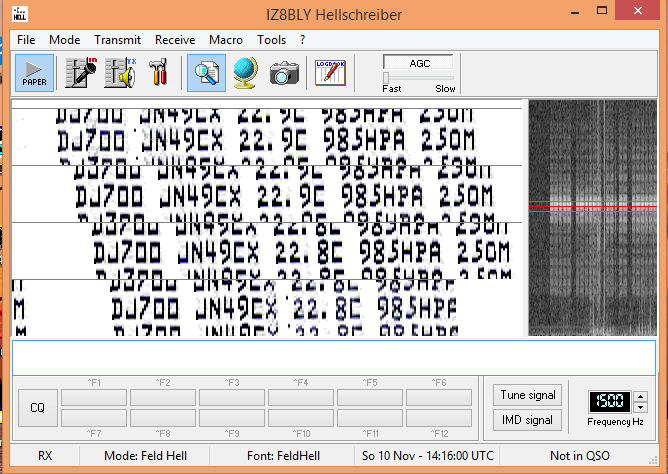
Task: Open sound input mixer with microphone icon
Action: click(81, 73)
